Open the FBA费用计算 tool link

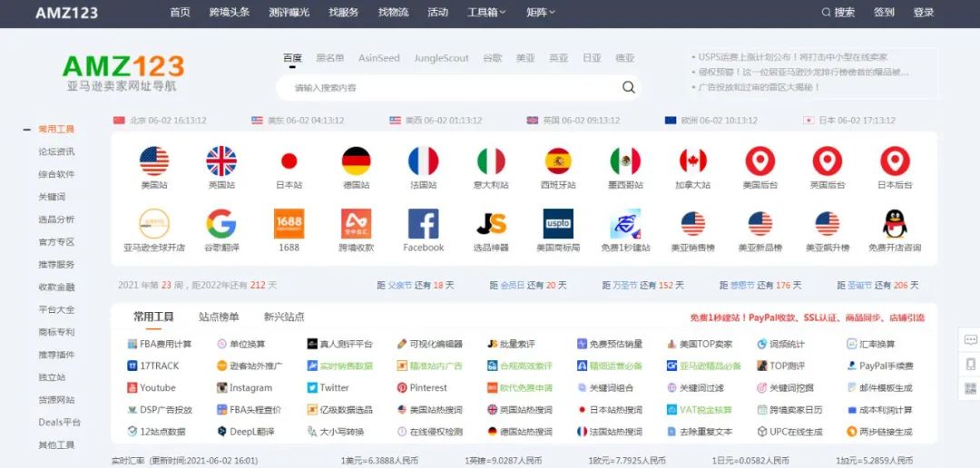coord(160,345)
